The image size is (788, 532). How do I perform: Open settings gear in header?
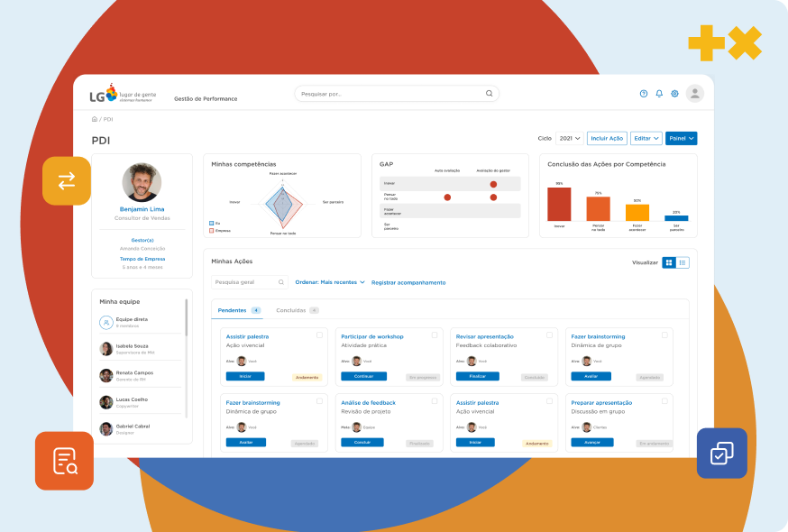coord(674,94)
